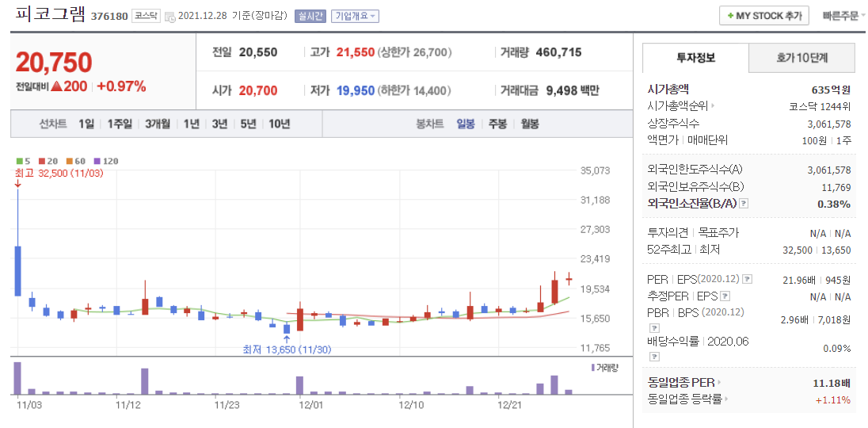
Task: Open the 빠른주문 dropdown
Action: (x=843, y=16)
